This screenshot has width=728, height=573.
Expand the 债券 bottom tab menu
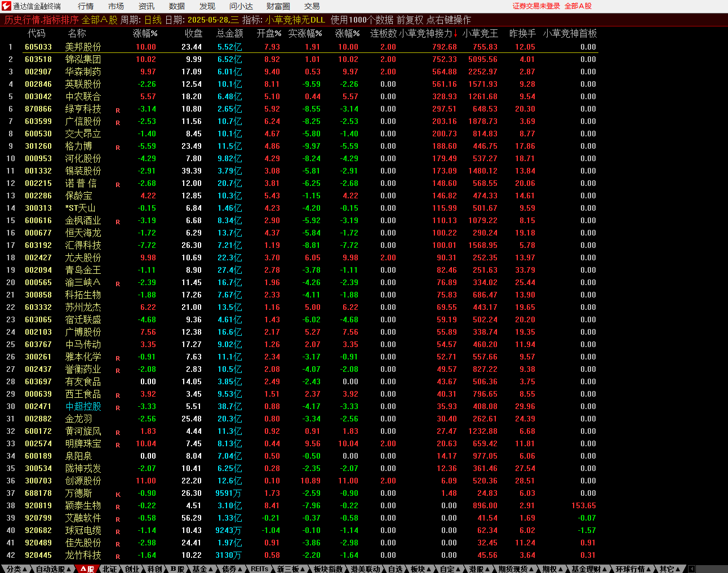[232, 569]
